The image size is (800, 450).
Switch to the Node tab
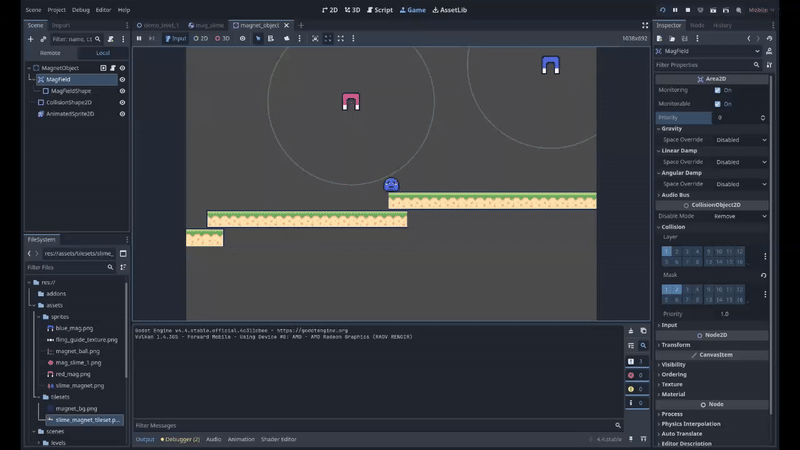[696, 25]
